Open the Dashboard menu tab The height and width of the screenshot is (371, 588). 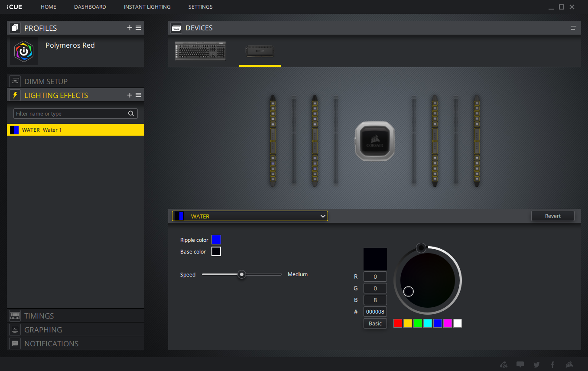90,7
